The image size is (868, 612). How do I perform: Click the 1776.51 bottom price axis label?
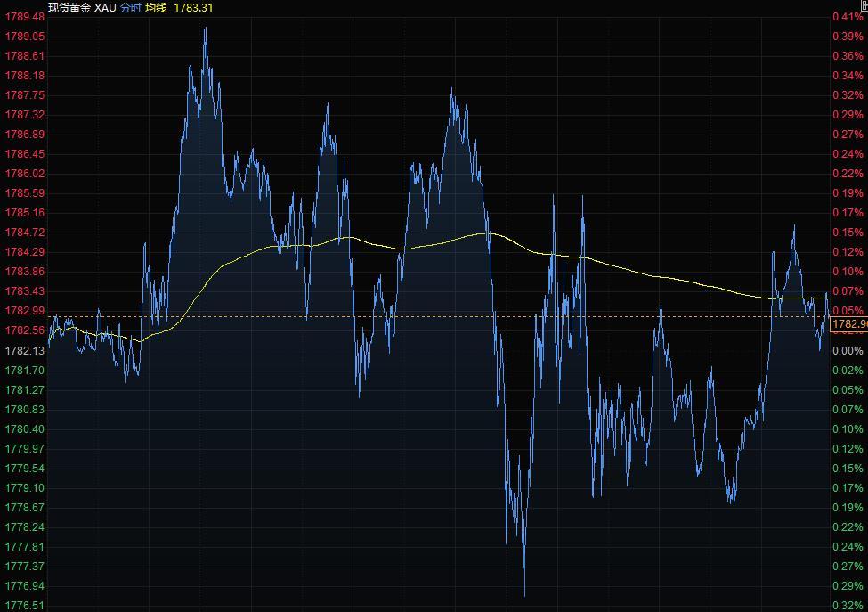click(25, 606)
